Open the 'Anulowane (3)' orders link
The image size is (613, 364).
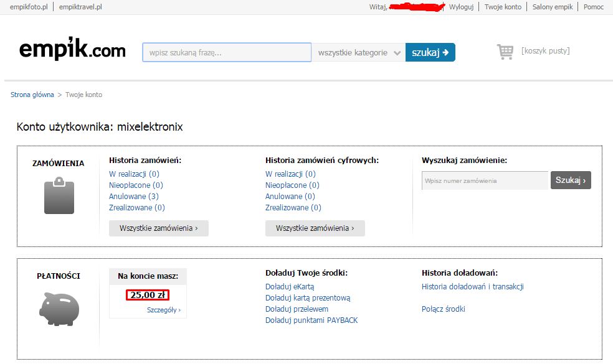133,197
